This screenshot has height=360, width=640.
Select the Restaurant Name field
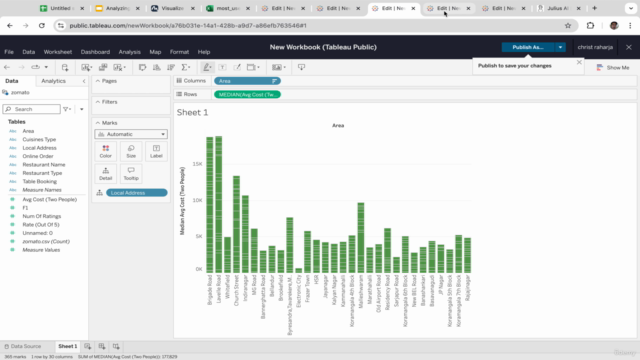click(x=44, y=165)
